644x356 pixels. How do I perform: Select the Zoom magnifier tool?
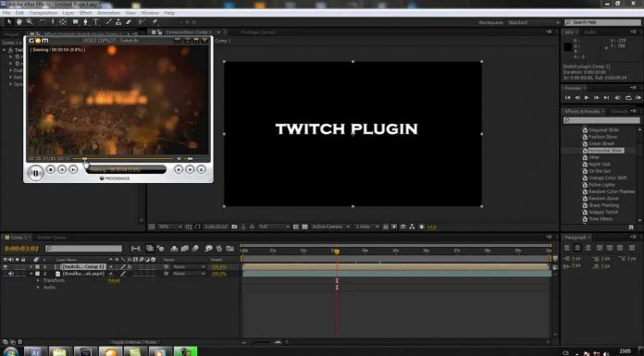pos(30,22)
